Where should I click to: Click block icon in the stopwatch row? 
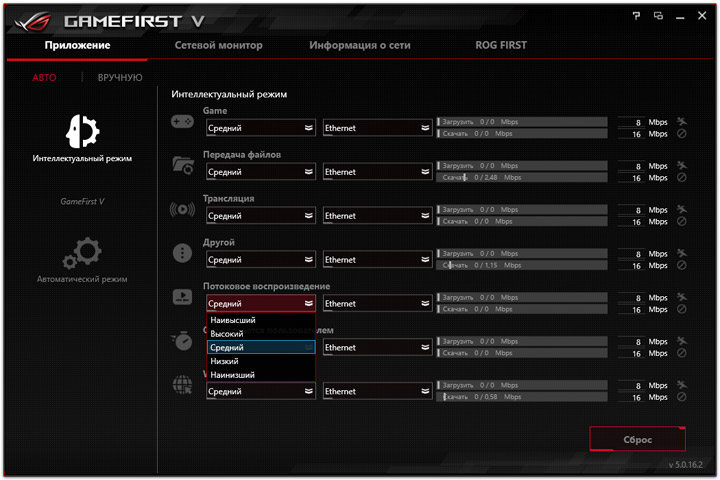[682, 353]
